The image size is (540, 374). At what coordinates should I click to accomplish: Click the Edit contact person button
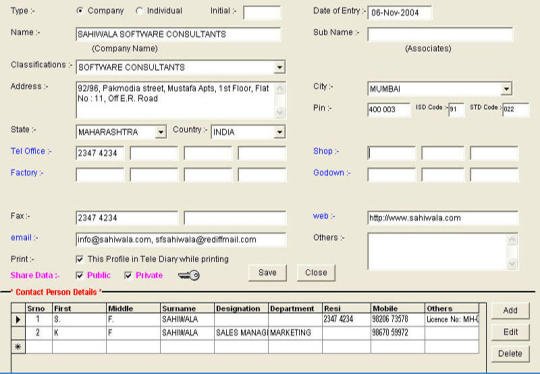point(510,332)
